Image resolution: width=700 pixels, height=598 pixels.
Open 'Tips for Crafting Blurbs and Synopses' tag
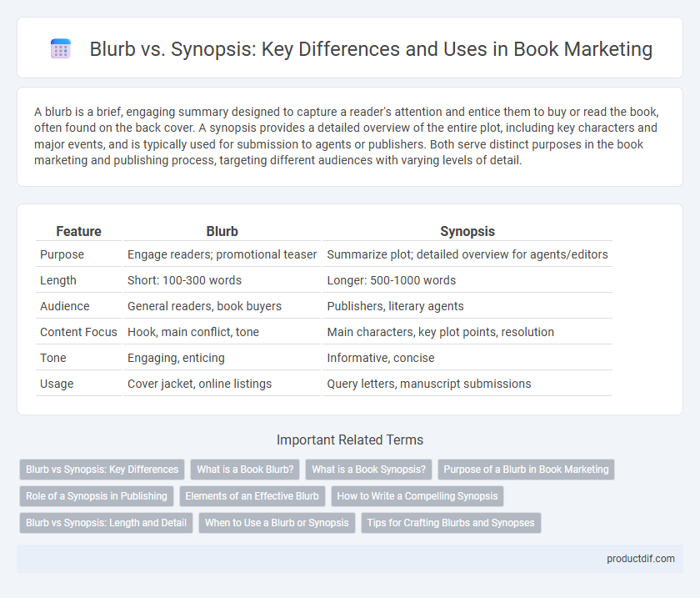pyautogui.click(x=451, y=523)
